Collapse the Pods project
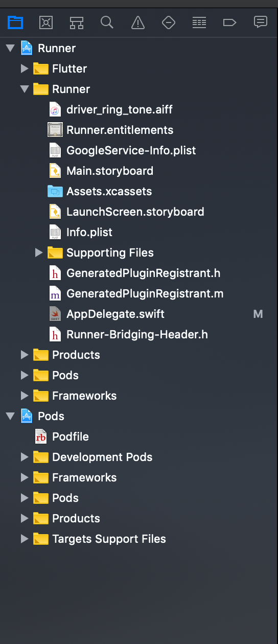The image size is (278, 644). [x=10, y=417]
